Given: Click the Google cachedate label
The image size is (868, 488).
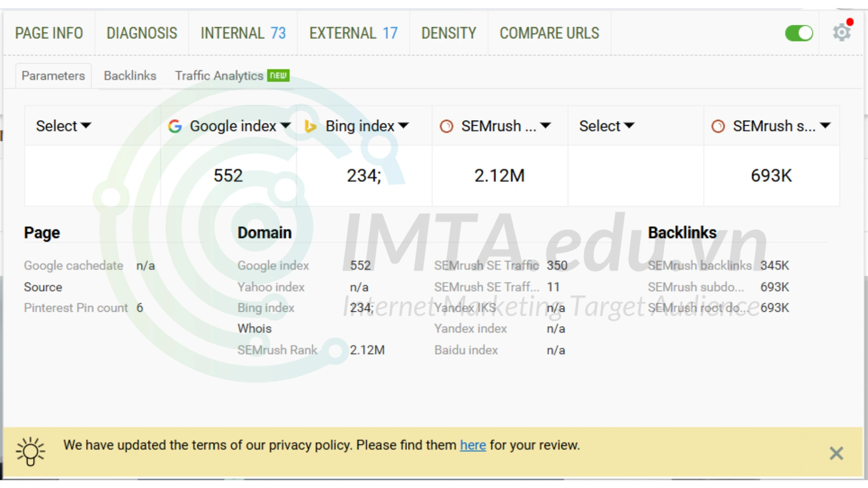Looking at the screenshot, I should coord(74,266).
